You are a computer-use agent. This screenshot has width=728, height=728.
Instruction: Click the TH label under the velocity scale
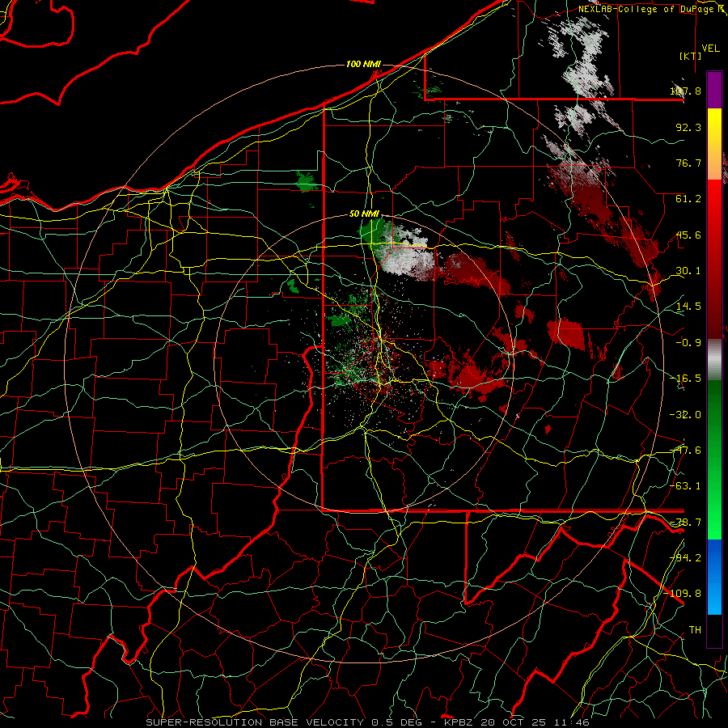(x=695, y=630)
